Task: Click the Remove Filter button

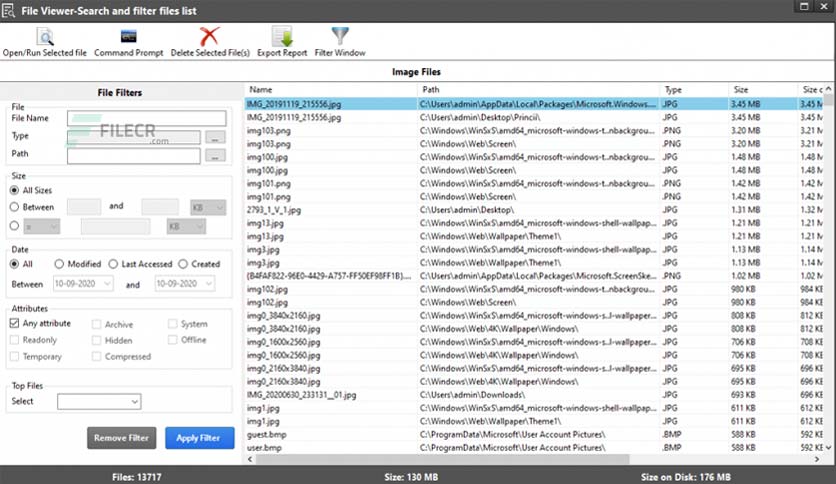Action: [122, 438]
